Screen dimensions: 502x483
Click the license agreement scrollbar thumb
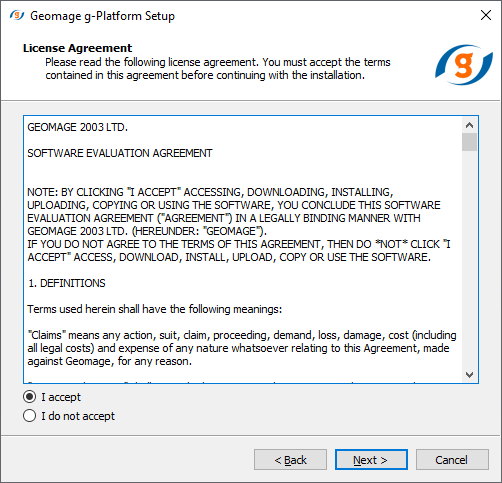click(x=469, y=142)
